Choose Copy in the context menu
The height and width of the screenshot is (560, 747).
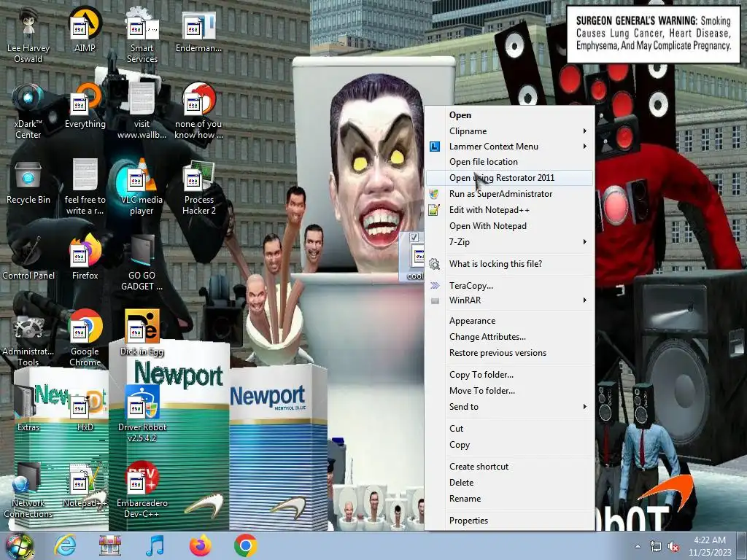tap(508, 445)
